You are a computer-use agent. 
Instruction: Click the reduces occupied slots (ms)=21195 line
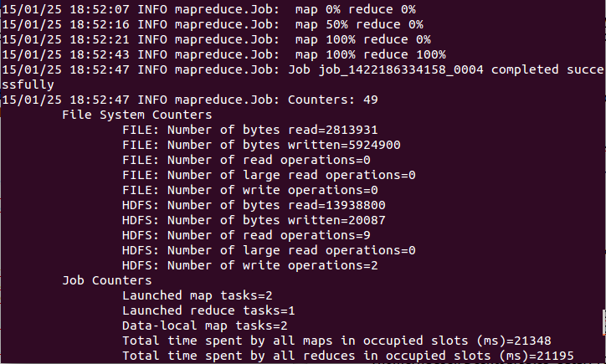(348, 356)
